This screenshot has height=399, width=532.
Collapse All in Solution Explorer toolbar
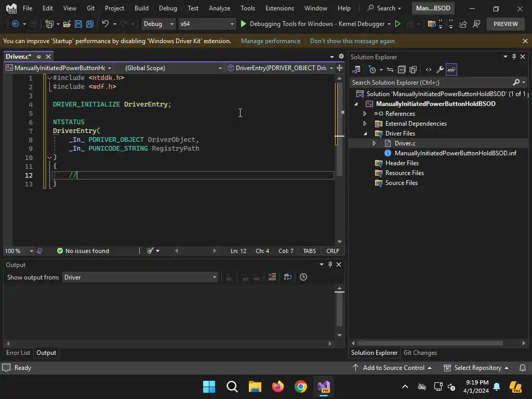pos(402,70)
